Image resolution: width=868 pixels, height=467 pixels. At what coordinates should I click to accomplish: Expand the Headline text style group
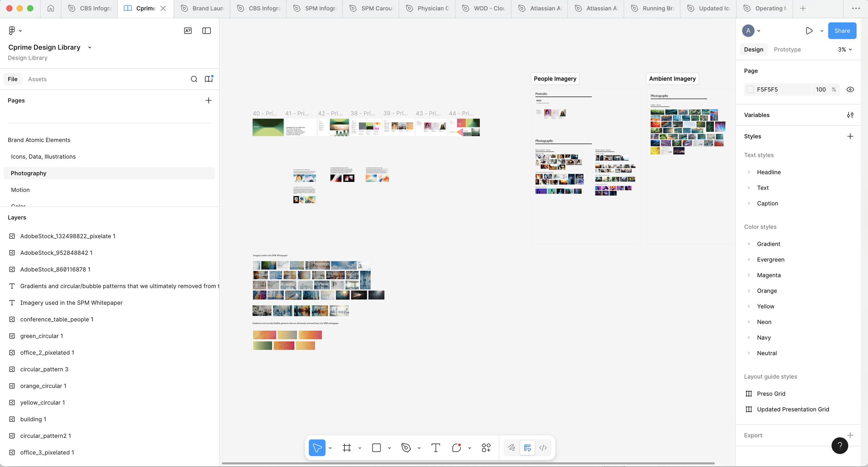coord(749,172)
